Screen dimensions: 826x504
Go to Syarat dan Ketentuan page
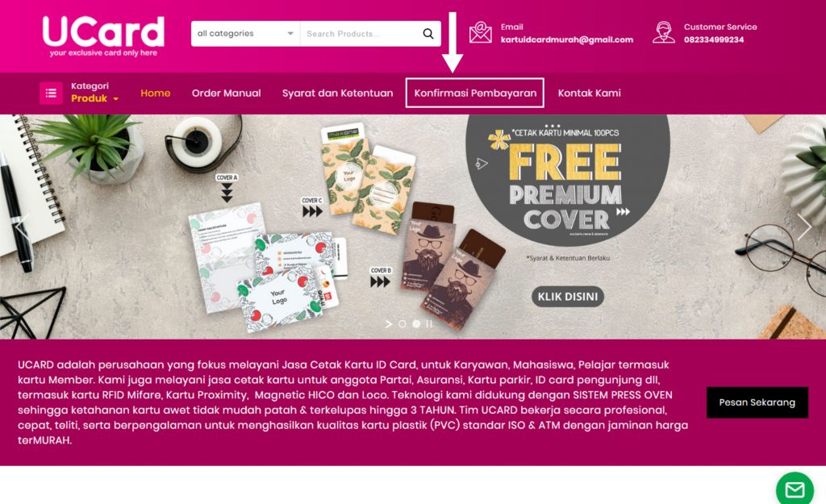[x=338, y=94]
